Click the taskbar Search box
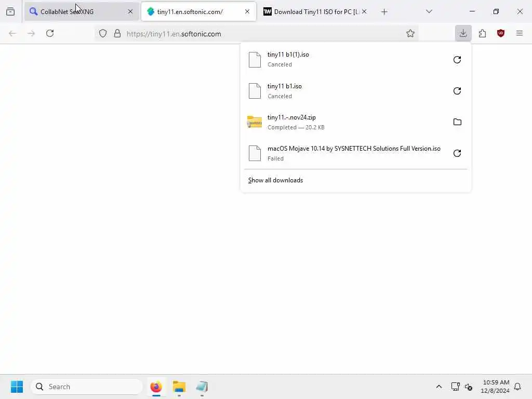 click(x=87, y=387)
